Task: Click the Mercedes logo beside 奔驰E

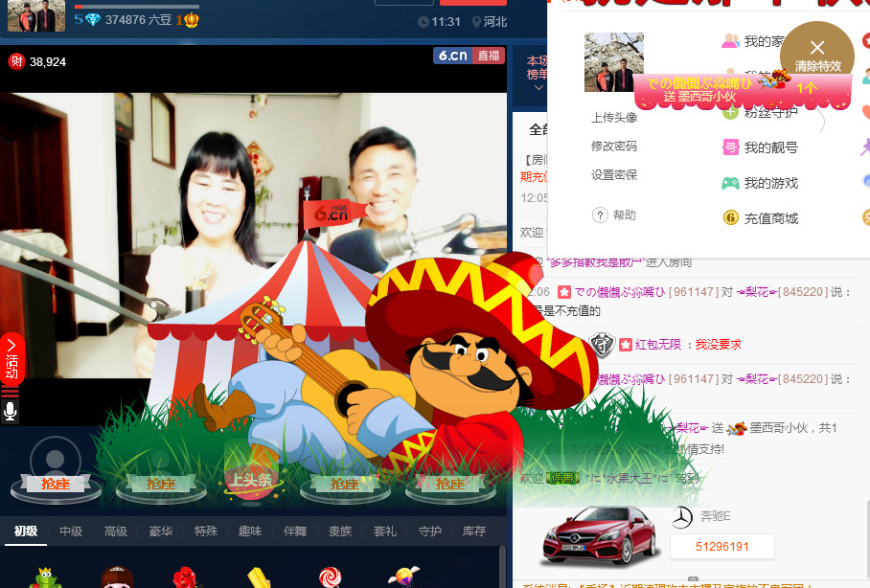Action: point(682,517)
